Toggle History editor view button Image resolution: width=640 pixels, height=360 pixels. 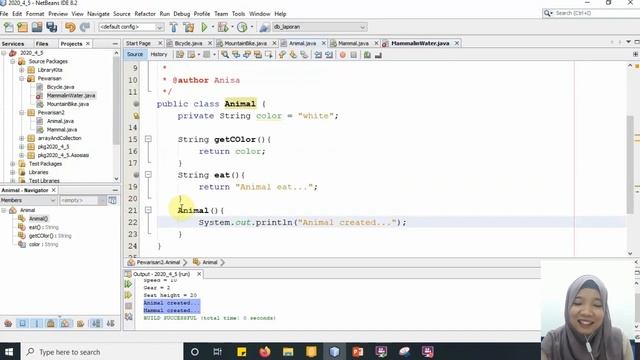[159, 54]
